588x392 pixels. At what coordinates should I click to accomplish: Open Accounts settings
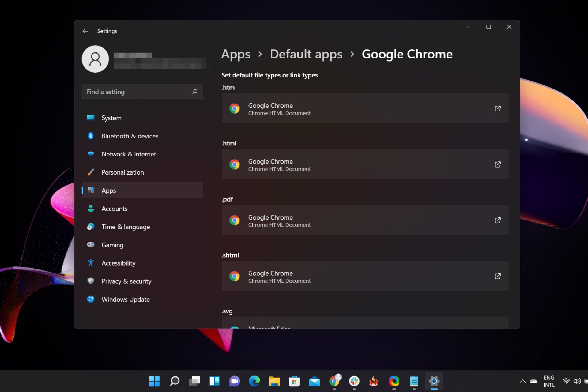115,209
